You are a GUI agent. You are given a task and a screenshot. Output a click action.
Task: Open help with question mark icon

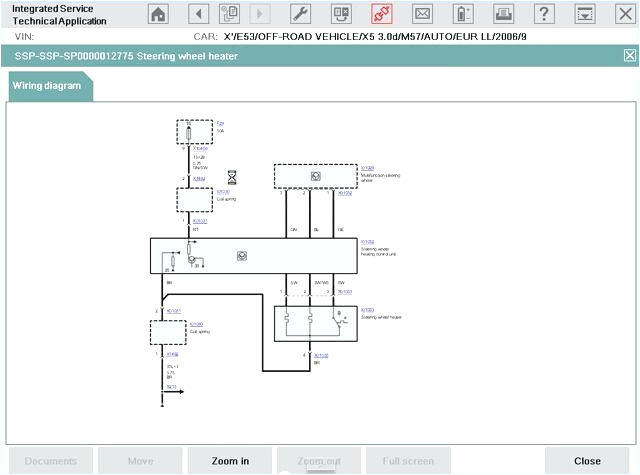(x=543, y=14)
